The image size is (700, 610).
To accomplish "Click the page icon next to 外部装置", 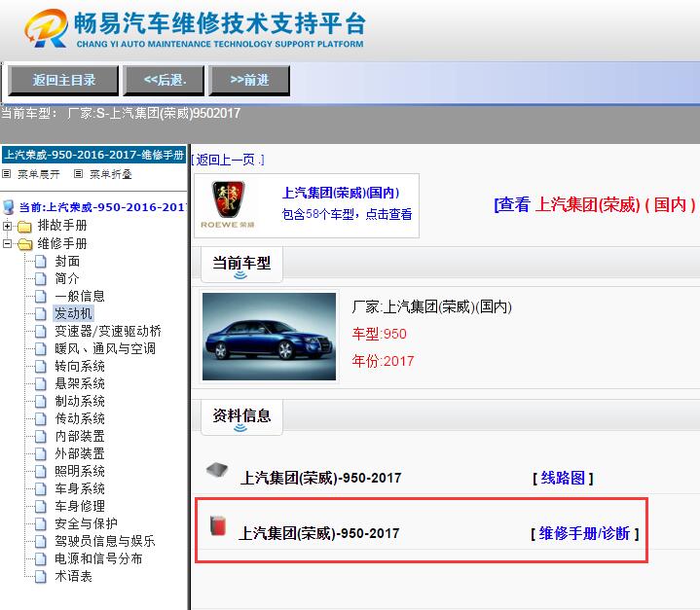I will (41, 453).
